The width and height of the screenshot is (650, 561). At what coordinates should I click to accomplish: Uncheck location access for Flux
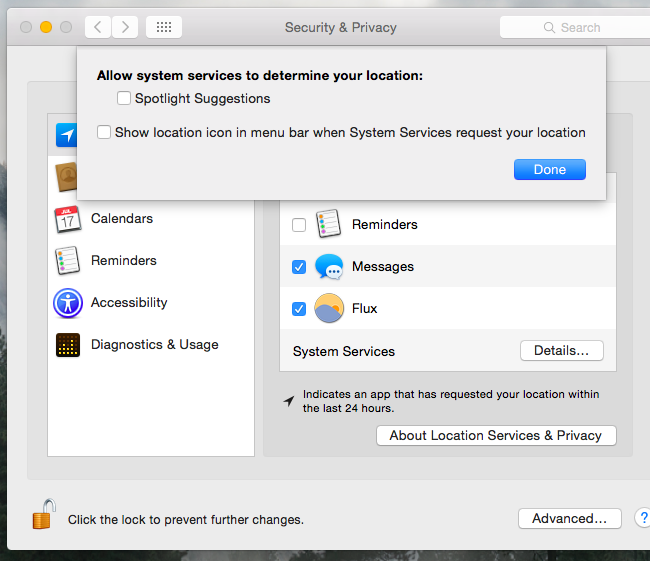[299, 309]
